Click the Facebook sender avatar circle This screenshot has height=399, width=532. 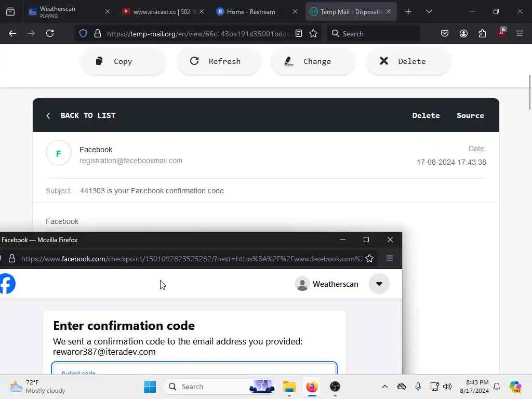tap(58, 153)
